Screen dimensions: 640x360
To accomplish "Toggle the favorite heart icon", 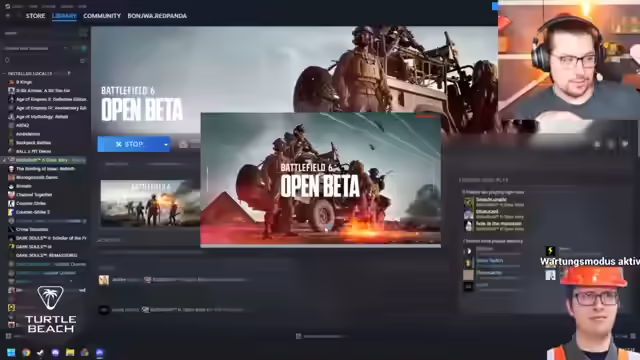I will [624, 144].
